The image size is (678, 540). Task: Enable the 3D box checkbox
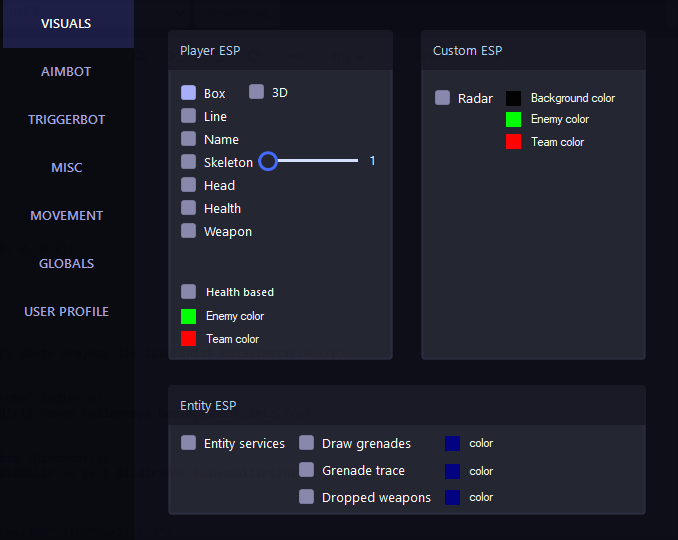click(x=256, y=92)
